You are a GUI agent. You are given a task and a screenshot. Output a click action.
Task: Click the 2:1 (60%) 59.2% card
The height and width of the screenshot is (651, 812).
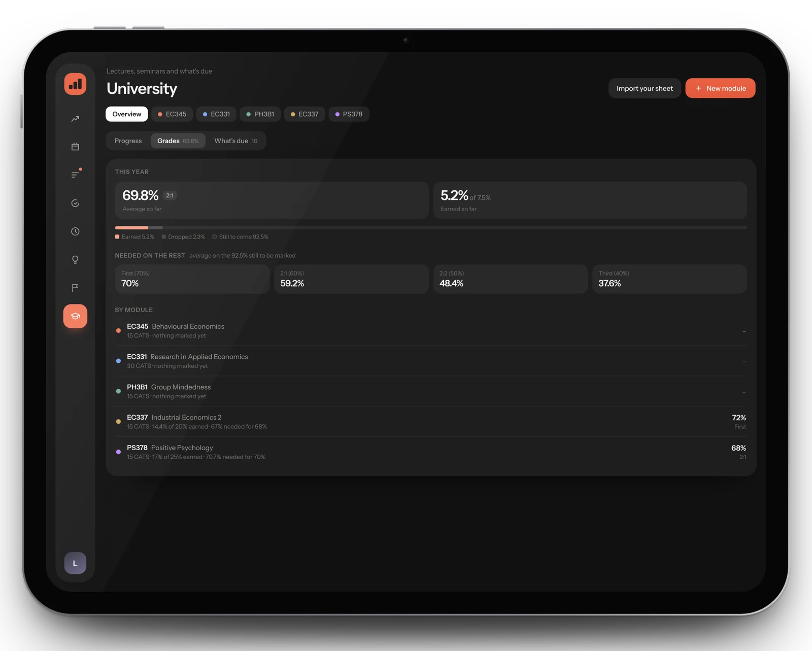coord(351,279)
